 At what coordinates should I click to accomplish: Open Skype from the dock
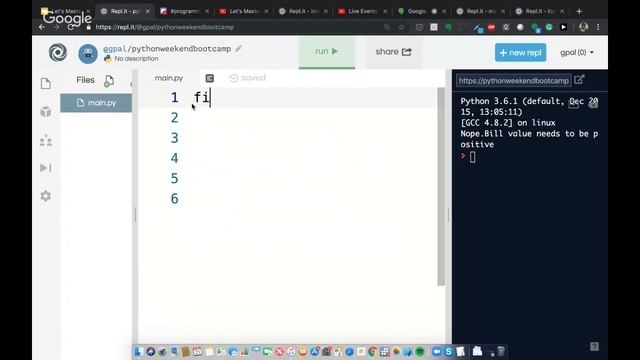(448, 351)
